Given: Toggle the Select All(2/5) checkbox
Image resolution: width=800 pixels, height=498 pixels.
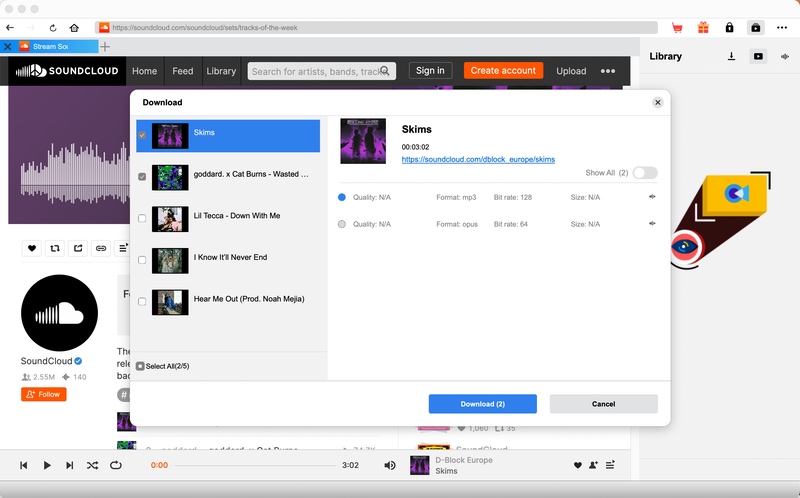Looking at the screenshot, I should pyautogui.click(x=140, y=366).
